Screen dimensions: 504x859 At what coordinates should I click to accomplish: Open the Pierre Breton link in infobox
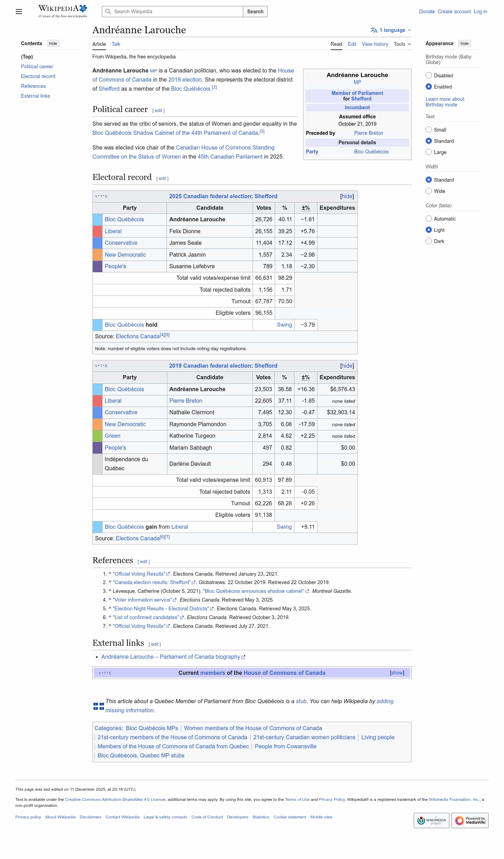click(x=368, y=133)
